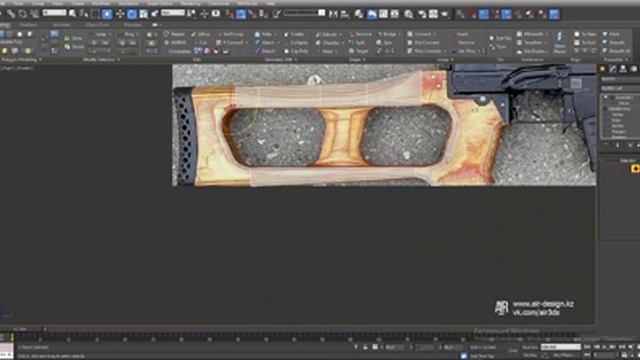The image size is (640, 360).
Task: Switch to the Modify command panel tab
Action: tap(613, 69)
